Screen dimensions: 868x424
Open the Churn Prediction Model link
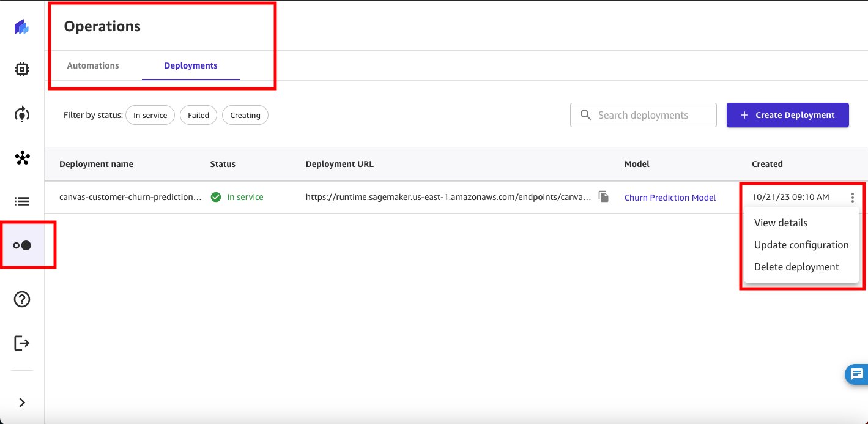click(670, 198)
